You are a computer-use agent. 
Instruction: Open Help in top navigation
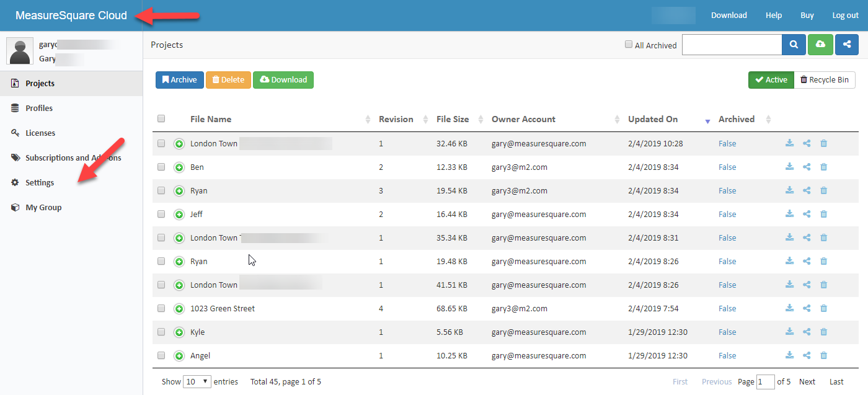[774, 16]
